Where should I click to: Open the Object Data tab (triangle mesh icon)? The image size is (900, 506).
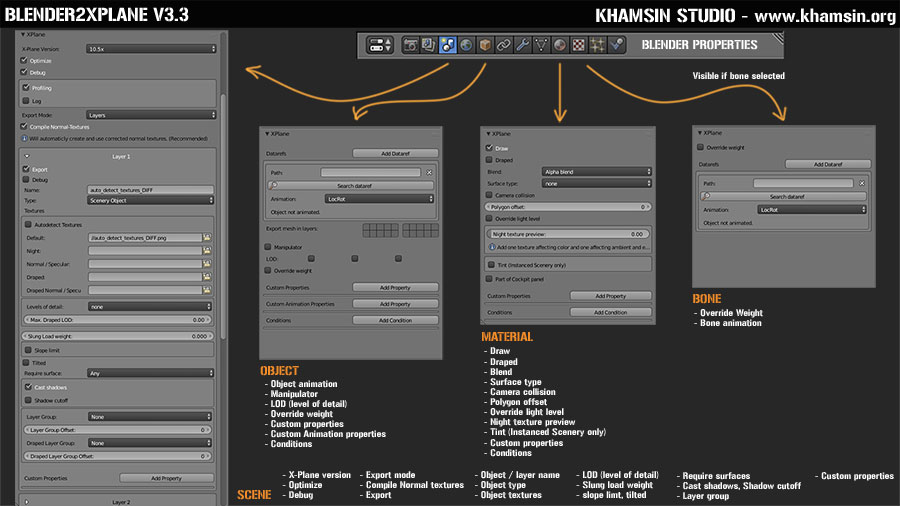coord(541,45)
